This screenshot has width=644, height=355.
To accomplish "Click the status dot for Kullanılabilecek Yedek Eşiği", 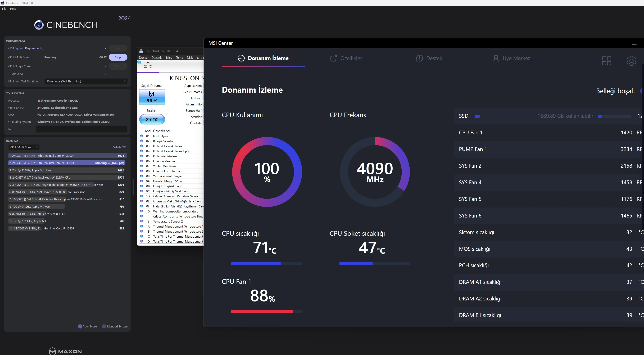I will point(142,151).
